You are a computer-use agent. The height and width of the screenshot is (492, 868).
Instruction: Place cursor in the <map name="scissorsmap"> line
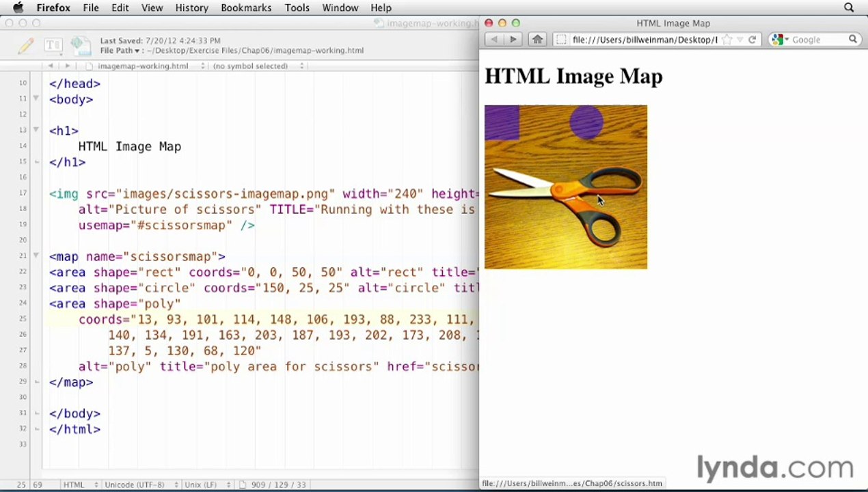137,257
